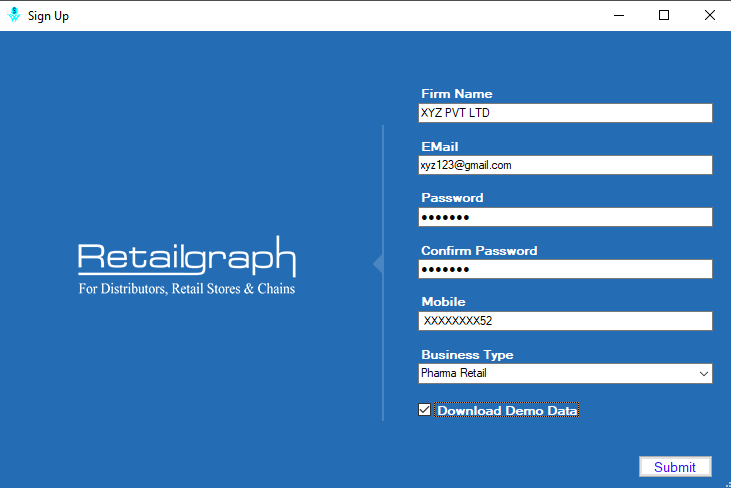Click the Retailgraph app icon in title bar
The width and height of the screenshot is (731, 488).
pyautogui.click(x=14, y=15)
